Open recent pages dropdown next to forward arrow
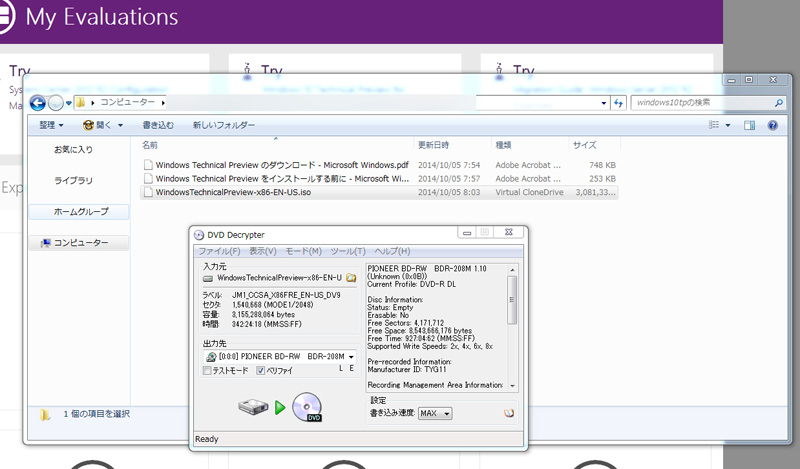This screenshot has width=800, height=469. pyautogui.click(x=68, y=103)
